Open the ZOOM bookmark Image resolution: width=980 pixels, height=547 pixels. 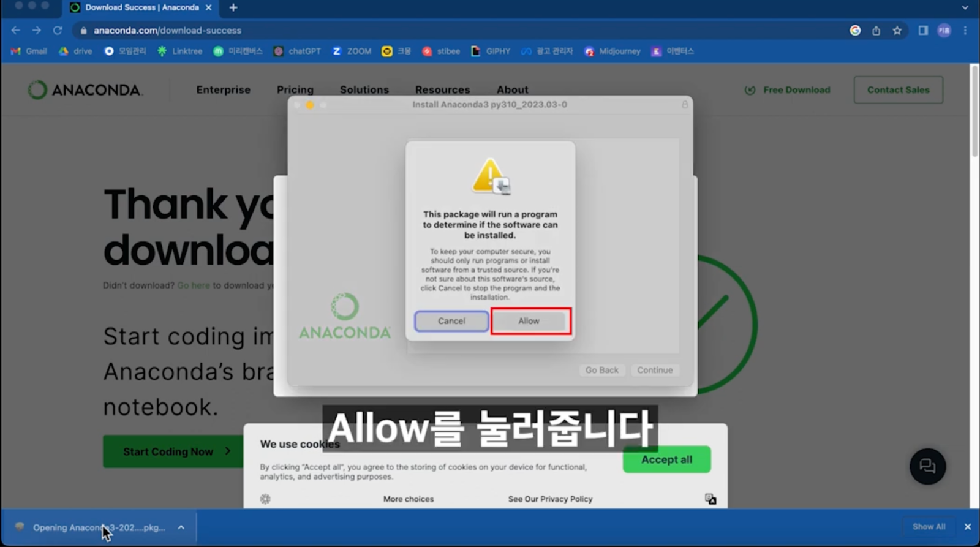point(352,51)
